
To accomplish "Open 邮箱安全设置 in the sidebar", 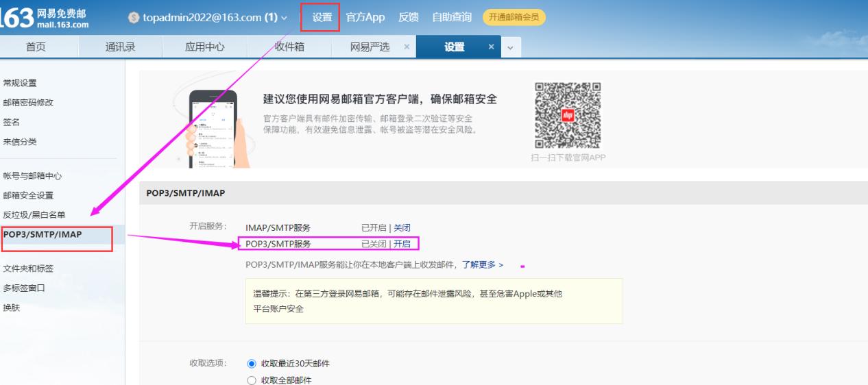I will (28, 195).
